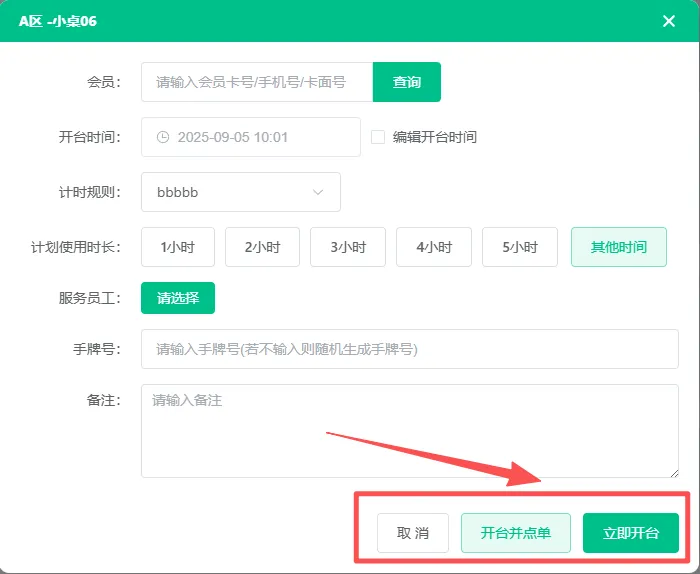The image size is (700, 574).
Task: Open the 计时规则 dropdown showing bbbbb
Action: click(x=240, y=192)
